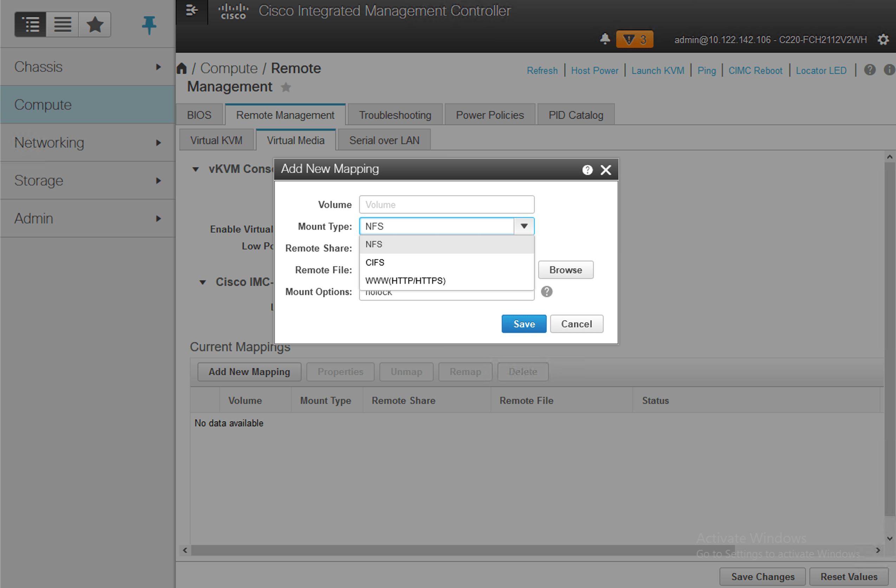Screen dimensions: 896x588
Task: Click the Mount Options help icon
Action: coord(547,292)
